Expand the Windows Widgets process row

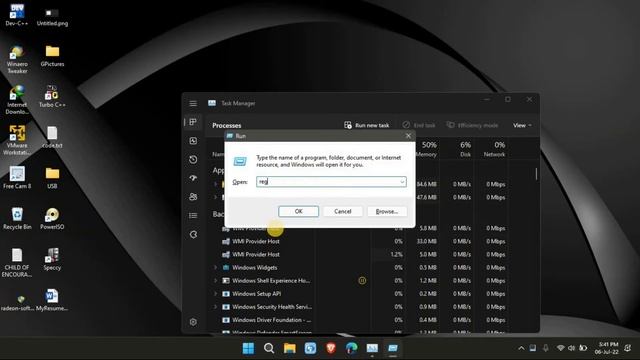pos(216,268)
